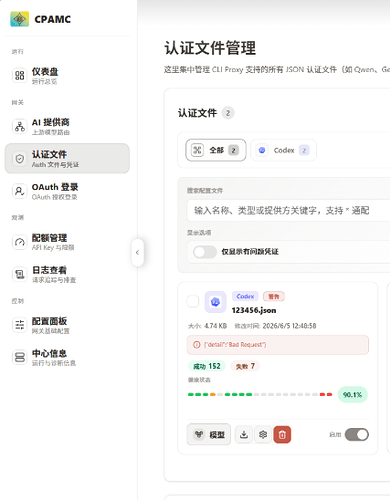The image size is (390, 500).
Task: Click the Codex logo in filter tab
Action: point(262,150)
